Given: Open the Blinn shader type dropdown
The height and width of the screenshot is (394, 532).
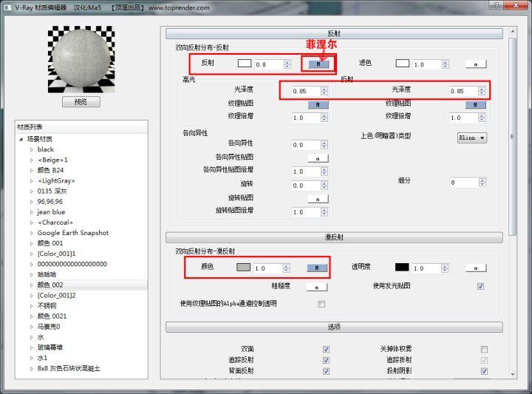Looking at the screenshot, I should click(472, 137).
